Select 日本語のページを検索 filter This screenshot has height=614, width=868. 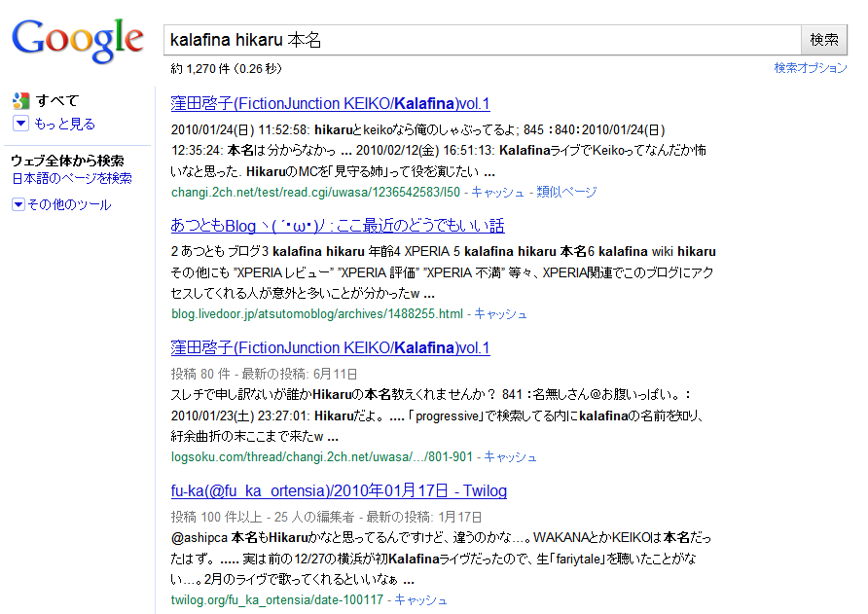pyautogui.click(x=72, y=178)
